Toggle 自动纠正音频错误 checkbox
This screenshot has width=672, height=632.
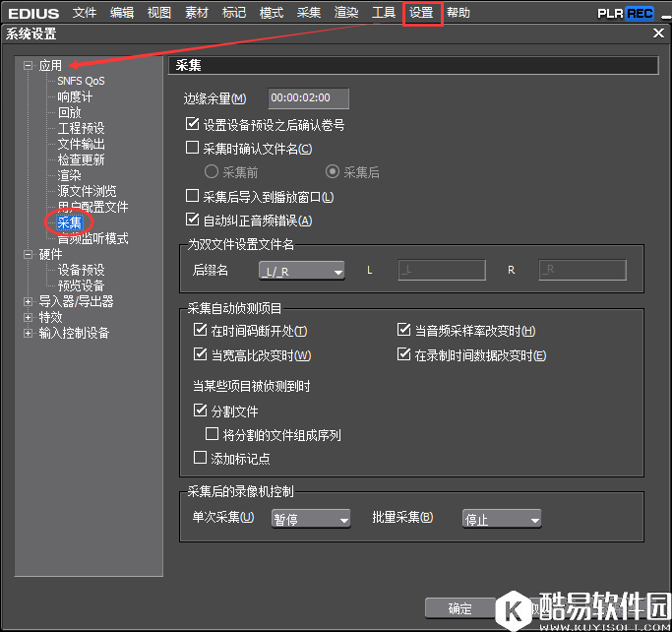pos(192,220)
